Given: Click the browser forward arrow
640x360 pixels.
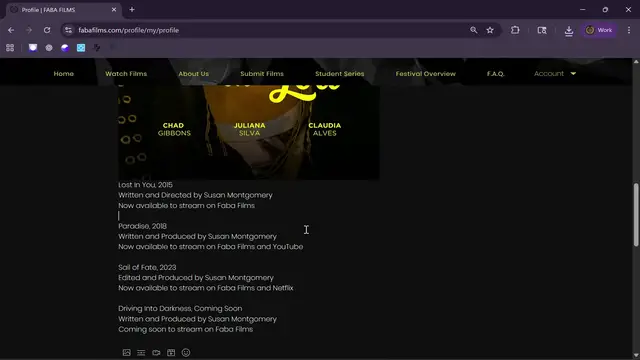Looking at the screenshot, I should pos(29,30).
